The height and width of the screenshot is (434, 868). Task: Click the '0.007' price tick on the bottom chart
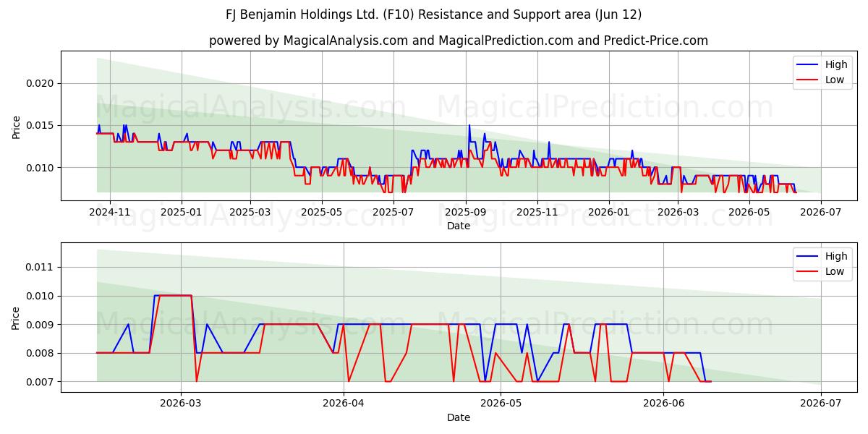click(x=41, y=382)
